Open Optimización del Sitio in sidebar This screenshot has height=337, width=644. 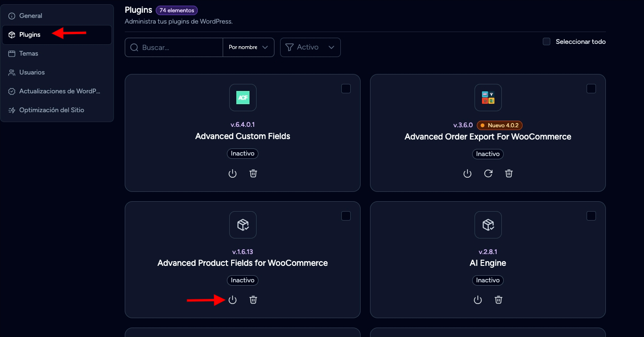[57, 110]
